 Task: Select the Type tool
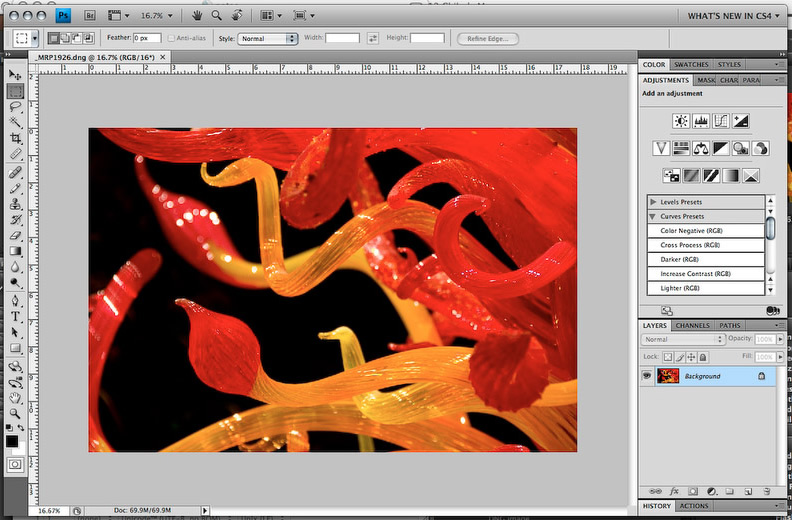tap(15, 317)
